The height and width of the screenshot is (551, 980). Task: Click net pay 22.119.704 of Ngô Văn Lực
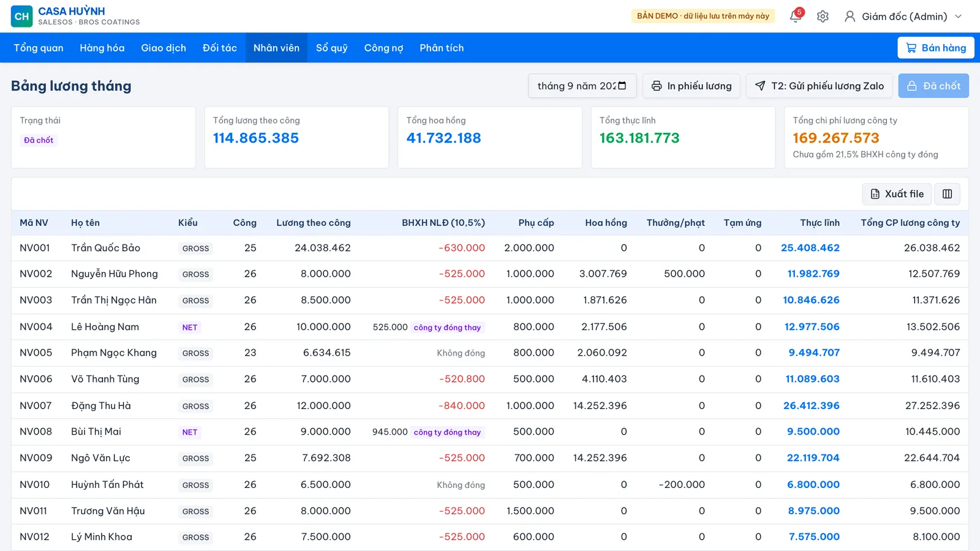[x=813, y=458]
